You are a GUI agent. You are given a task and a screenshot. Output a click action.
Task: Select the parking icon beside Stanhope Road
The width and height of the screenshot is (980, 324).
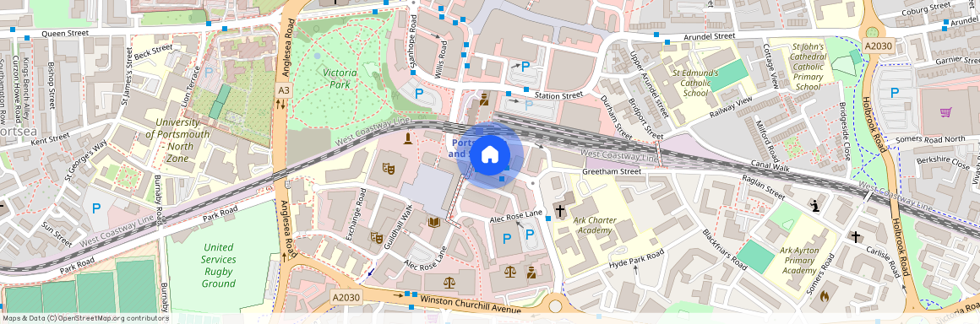(419, 94)
